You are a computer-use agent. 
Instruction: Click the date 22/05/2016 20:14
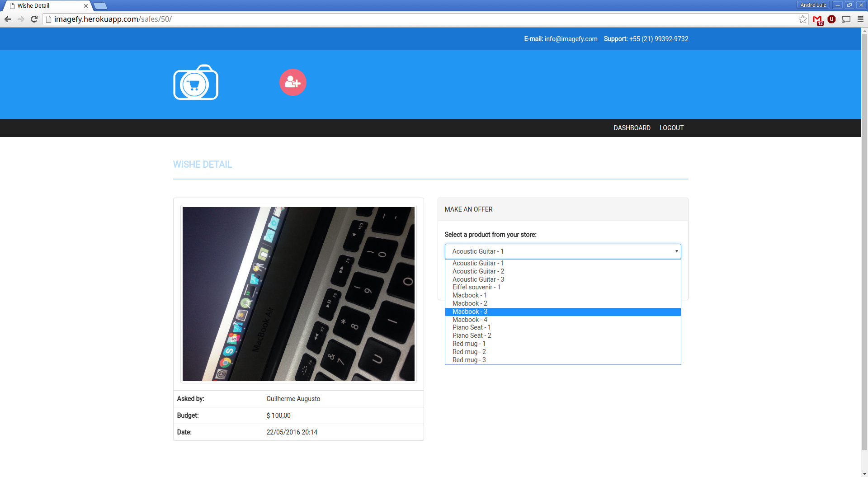point(292,432)
